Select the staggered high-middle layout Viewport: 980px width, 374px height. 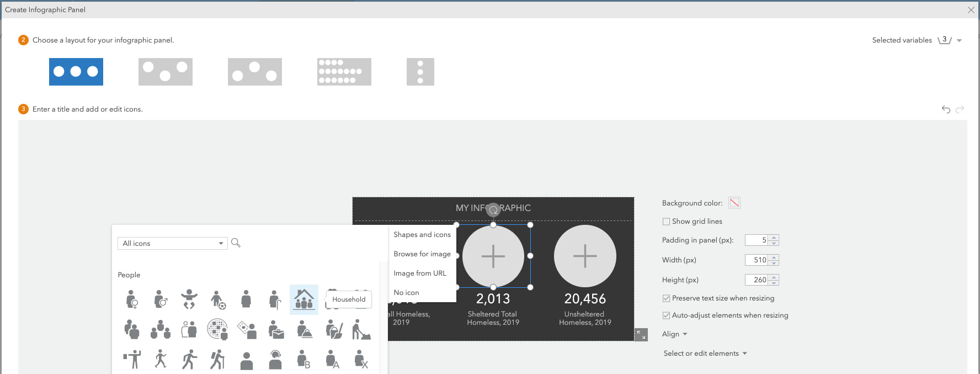point(255,72)
